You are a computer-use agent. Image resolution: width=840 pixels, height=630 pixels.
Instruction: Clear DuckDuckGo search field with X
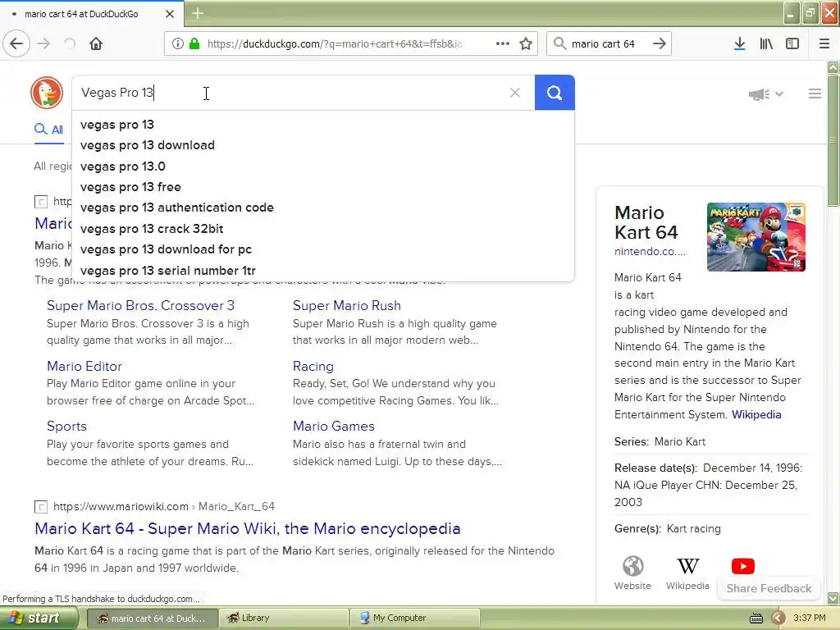pos(515,93)
